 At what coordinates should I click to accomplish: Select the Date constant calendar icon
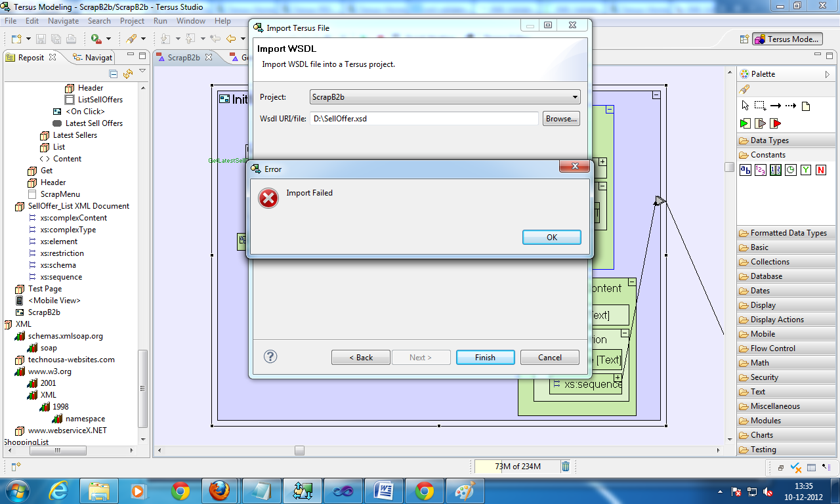point(776,170)
